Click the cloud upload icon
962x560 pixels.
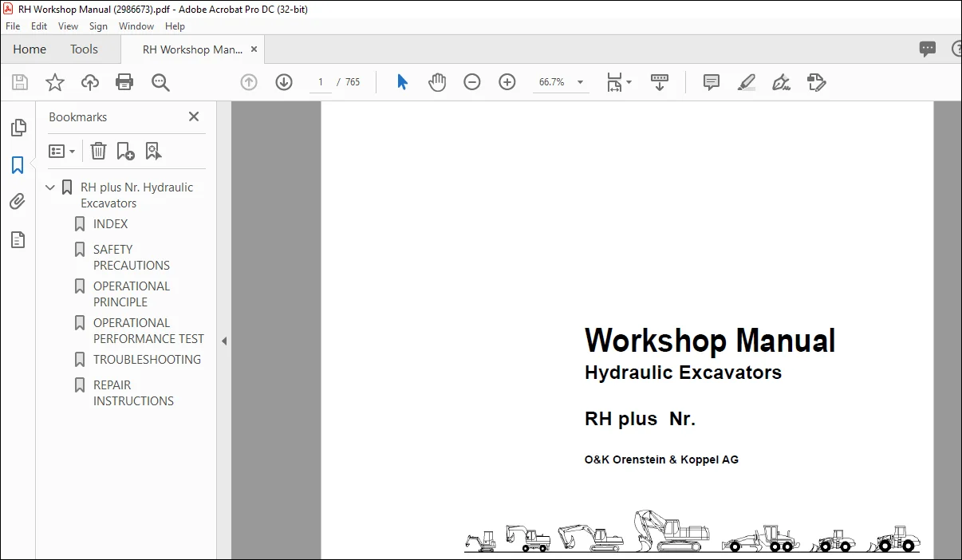[90, 82]
